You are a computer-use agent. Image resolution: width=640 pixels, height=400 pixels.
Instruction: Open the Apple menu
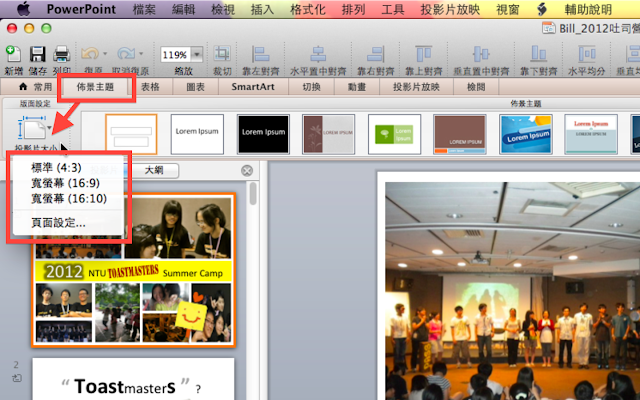(x=23, y=9)
